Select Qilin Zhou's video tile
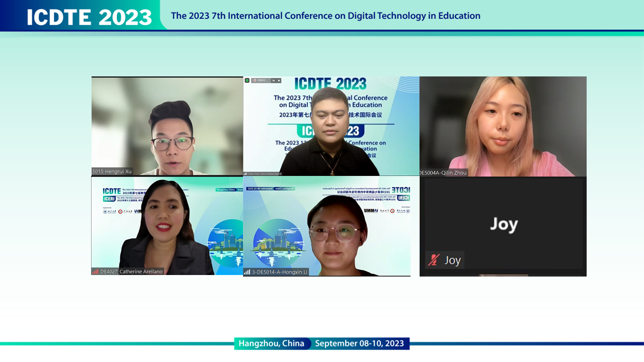The width and height of the screenshot is (644, 362). click(503, 126)
